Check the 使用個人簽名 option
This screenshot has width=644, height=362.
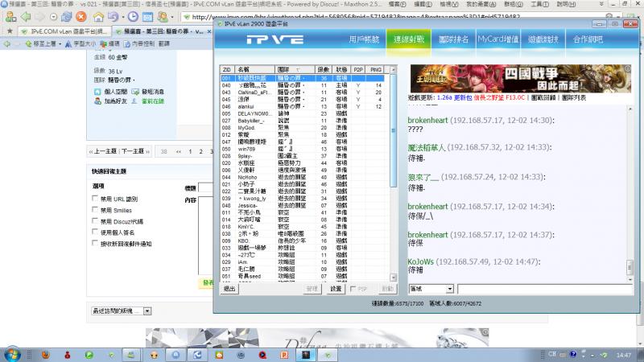[x=97, y=232]
